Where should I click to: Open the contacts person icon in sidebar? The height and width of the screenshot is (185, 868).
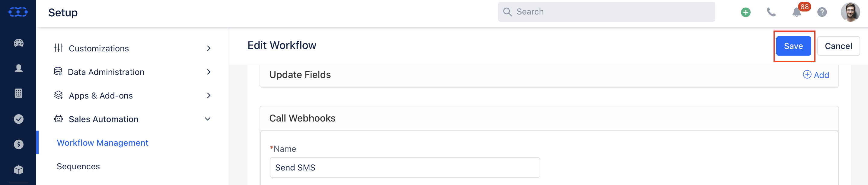(x=18, y=68)
